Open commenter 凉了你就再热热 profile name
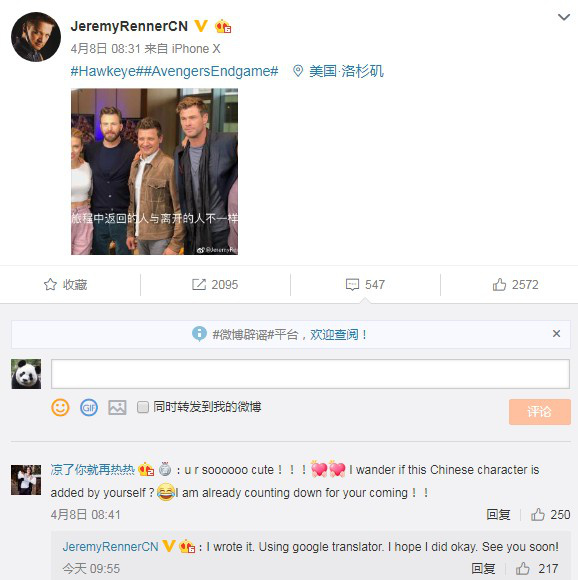 tap(92, 470)
